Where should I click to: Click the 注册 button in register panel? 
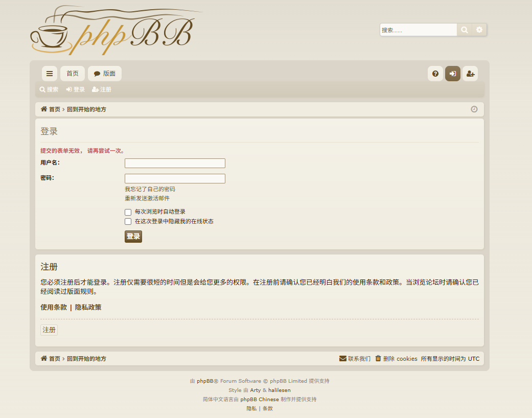pos(49,330)
